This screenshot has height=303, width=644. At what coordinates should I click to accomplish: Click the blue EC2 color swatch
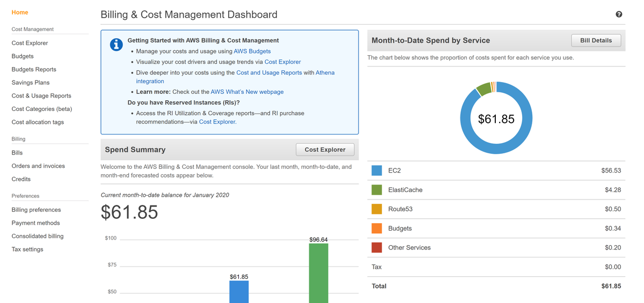click(x=377, y=171)
